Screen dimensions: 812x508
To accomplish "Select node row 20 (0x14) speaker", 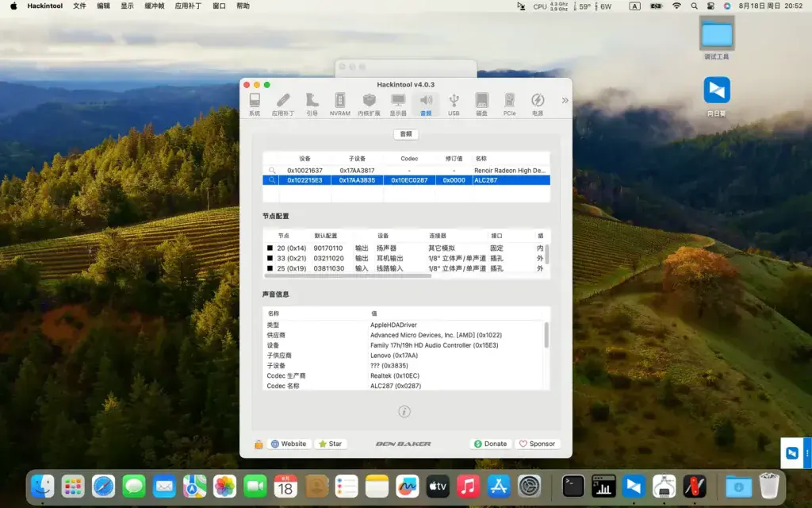I will click(404, 248).
